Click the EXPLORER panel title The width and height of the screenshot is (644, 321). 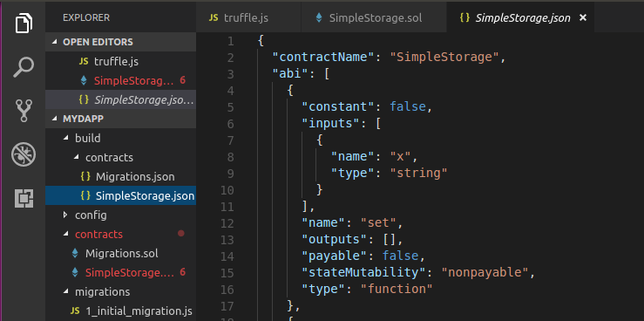pyautogui.click(x=86, y=17)
